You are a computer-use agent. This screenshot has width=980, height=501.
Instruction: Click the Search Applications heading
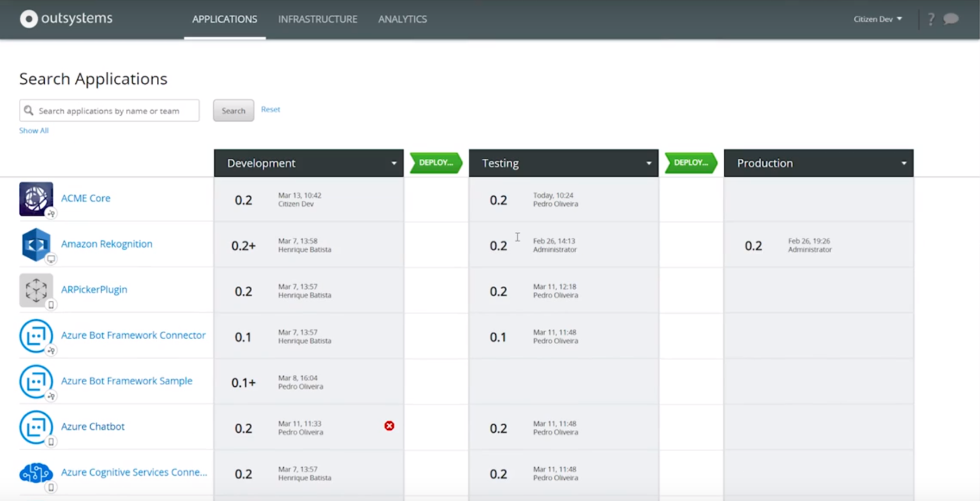coord(93,79)
